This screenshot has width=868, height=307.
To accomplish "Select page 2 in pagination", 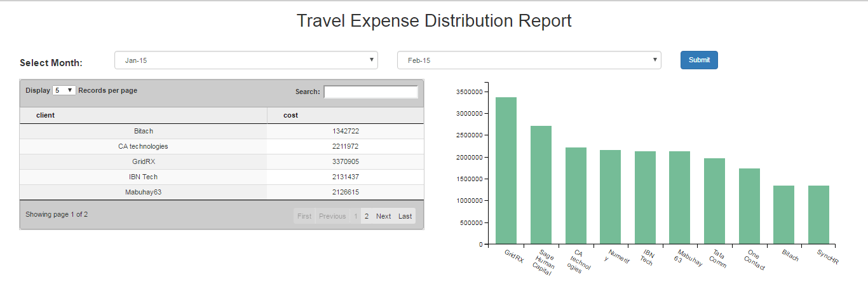I will (x=367, y=216).
